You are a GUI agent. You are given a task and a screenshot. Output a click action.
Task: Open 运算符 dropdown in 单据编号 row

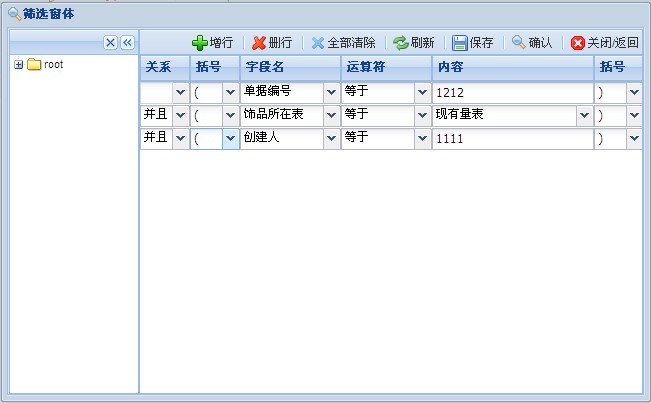pos(423,93)
